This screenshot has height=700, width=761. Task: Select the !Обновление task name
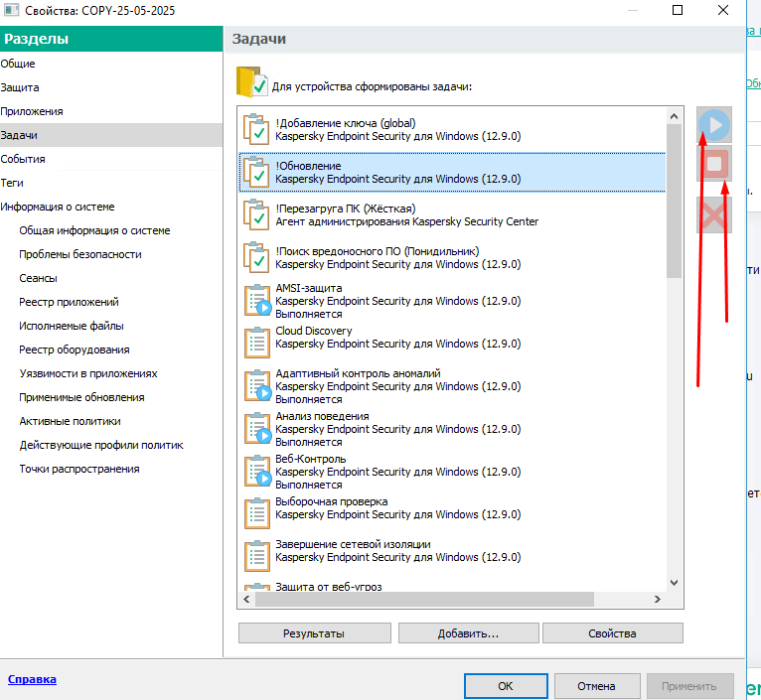[308, 166]
